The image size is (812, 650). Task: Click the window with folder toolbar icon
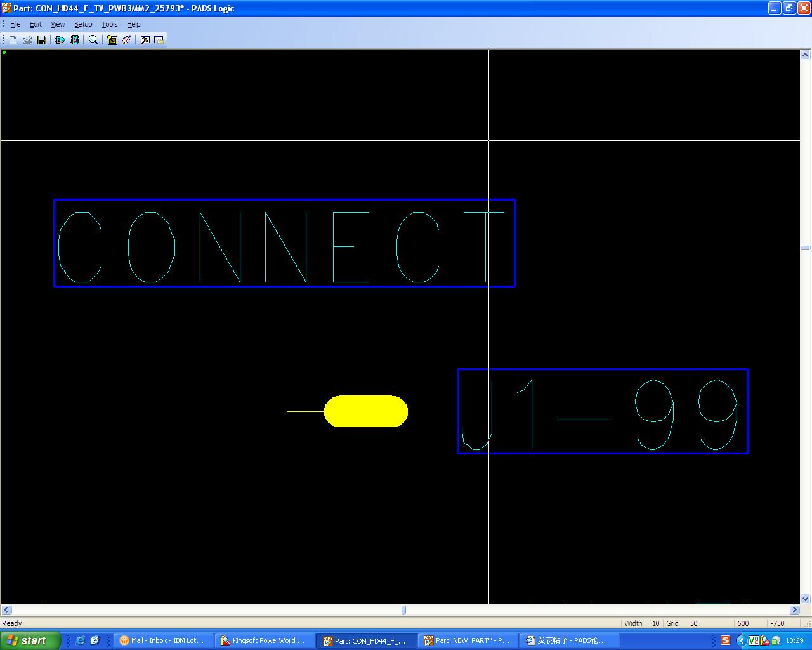(x=159, y=40)
